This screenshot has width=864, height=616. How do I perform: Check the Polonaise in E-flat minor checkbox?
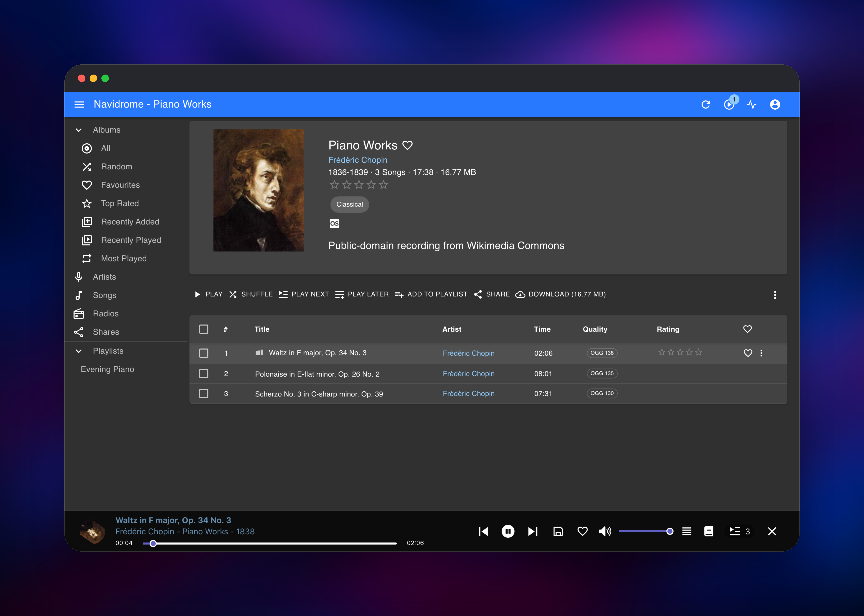tap(204, 374)
